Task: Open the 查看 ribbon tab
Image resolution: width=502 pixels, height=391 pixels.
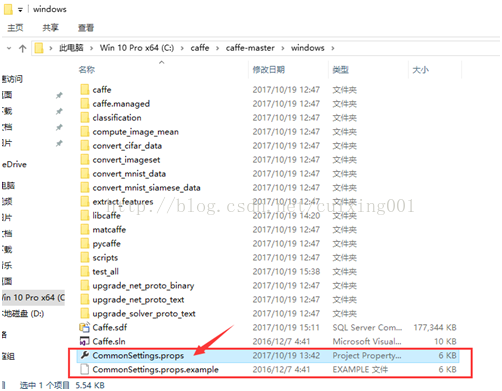Action: [86, 28]
